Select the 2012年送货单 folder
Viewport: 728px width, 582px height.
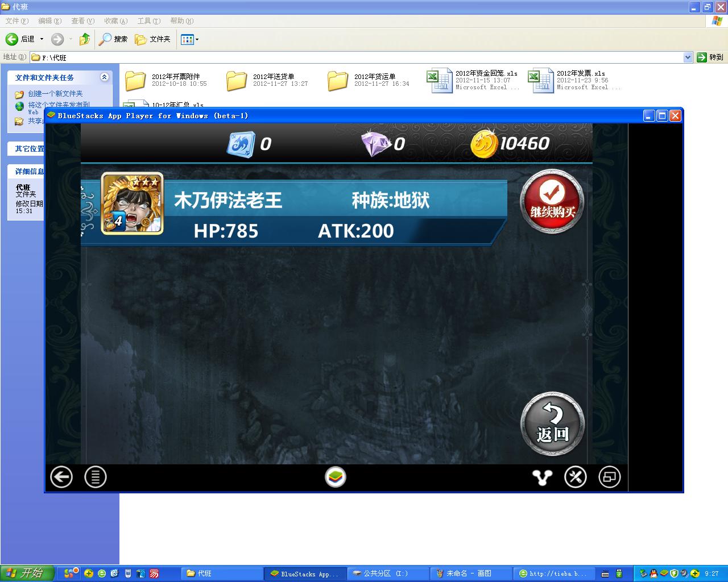point(267,80)
